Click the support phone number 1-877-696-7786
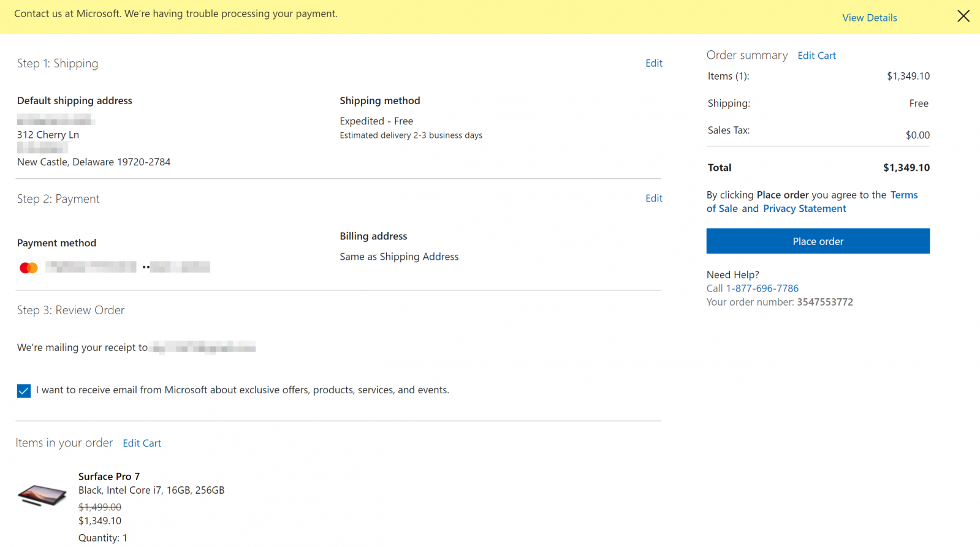 (762, 289)
